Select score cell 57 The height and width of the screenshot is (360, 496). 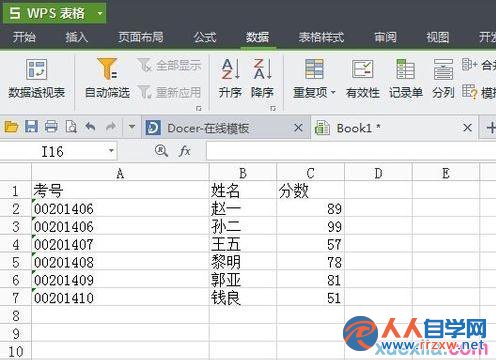pos(310,244)
